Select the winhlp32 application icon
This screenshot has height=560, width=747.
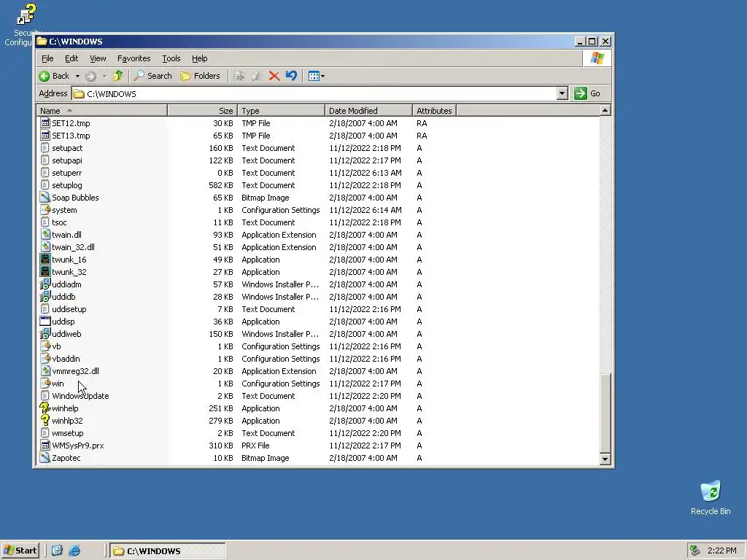tap(45, 420)
